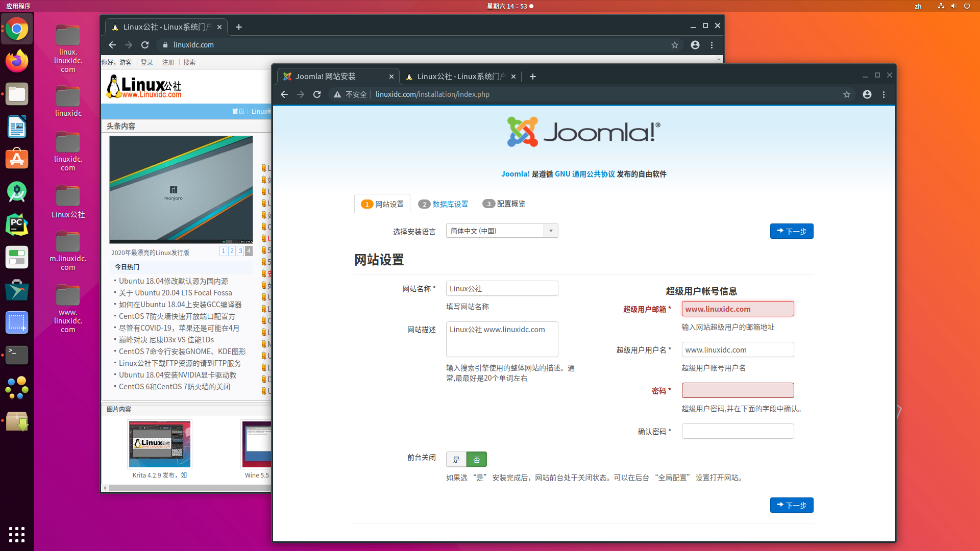Open the Joomla! link in license line
The image size is (980, 551).
tap(516, 174)
